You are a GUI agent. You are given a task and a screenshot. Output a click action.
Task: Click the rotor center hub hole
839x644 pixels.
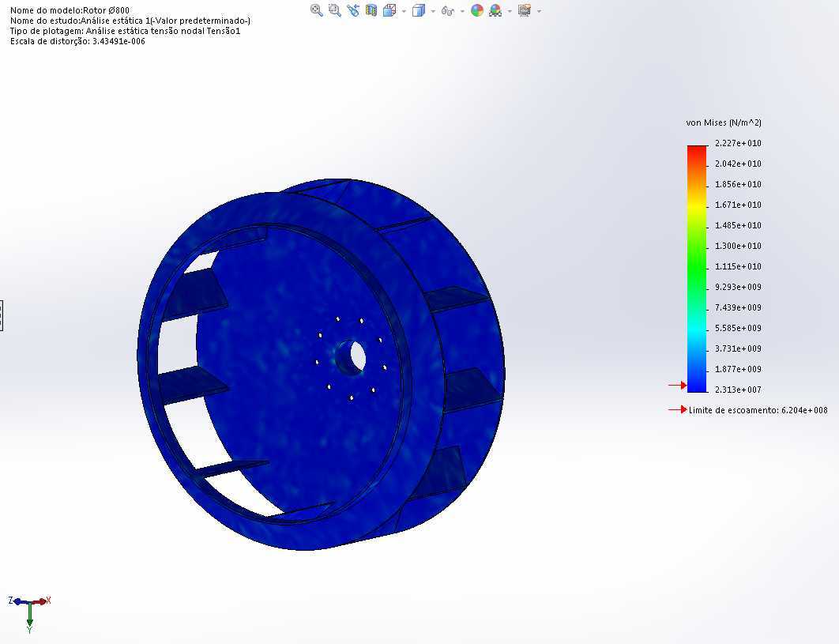pos(355,356)
